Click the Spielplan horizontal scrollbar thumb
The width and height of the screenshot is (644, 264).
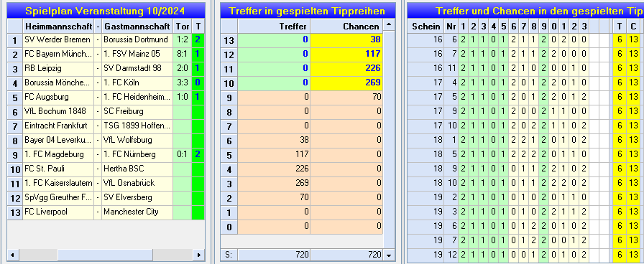[105, 255]
